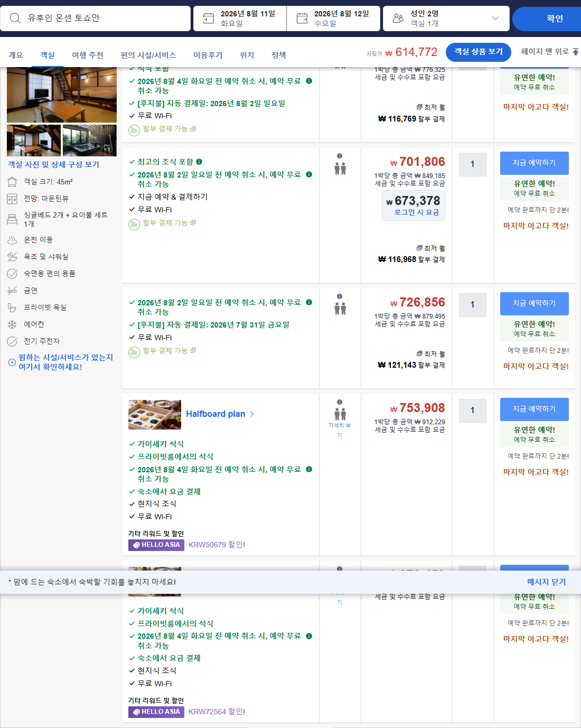Open the main room photo thumbnail
581x728 pixels.
coord(62,95)
